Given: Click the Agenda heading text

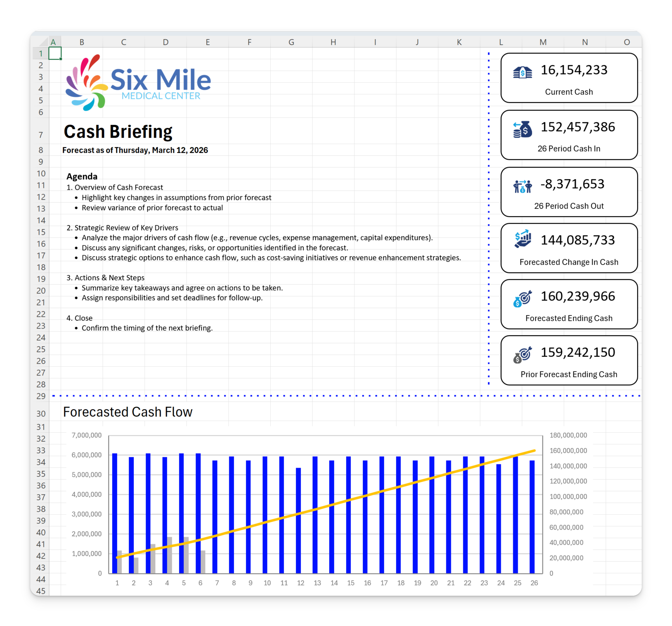Looking at the screenshot, I should pyautogui.click(x=82, y=176).
